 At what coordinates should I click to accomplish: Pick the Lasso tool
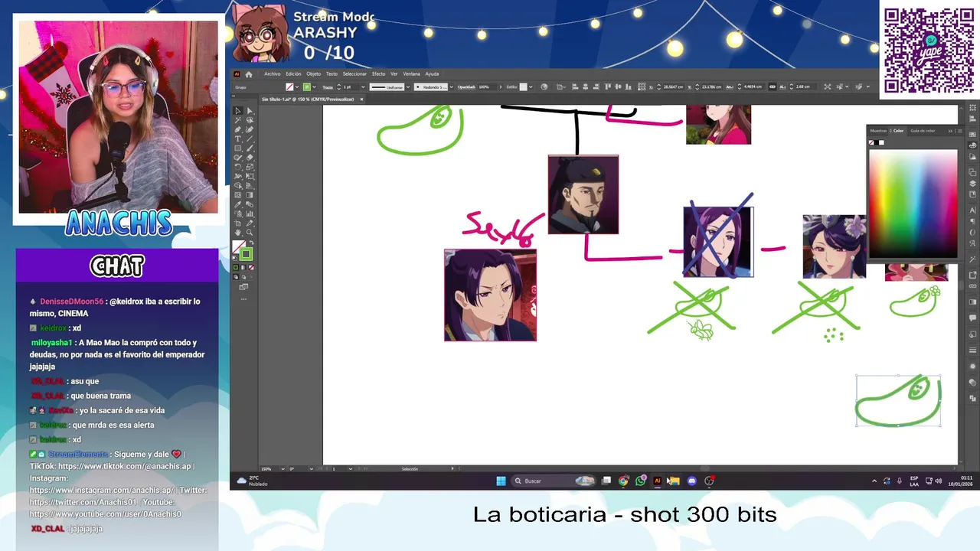point(250,120)
